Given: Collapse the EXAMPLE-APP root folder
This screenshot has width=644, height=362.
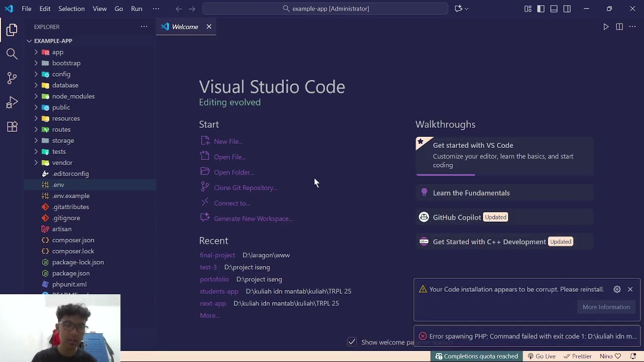Looking at the screenshot, I should click(x=30, y=41).
